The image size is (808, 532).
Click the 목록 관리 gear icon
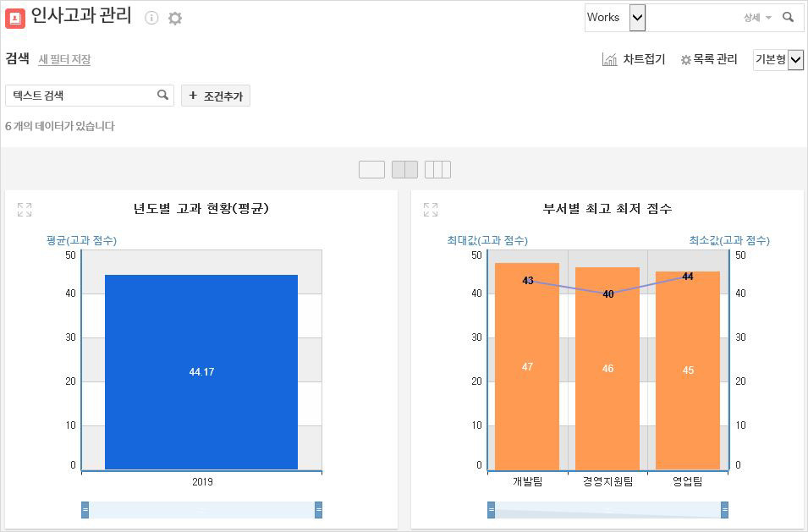686,60
